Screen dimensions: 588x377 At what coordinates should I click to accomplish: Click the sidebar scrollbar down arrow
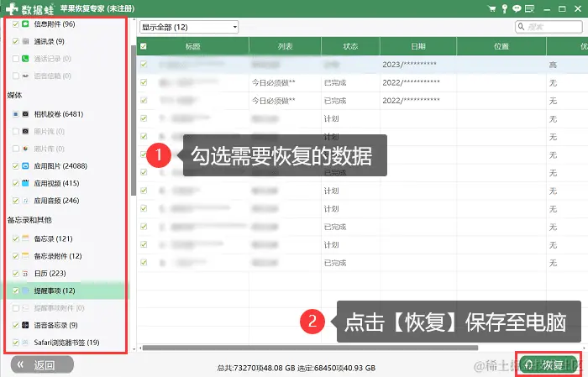tap(134, 349)
